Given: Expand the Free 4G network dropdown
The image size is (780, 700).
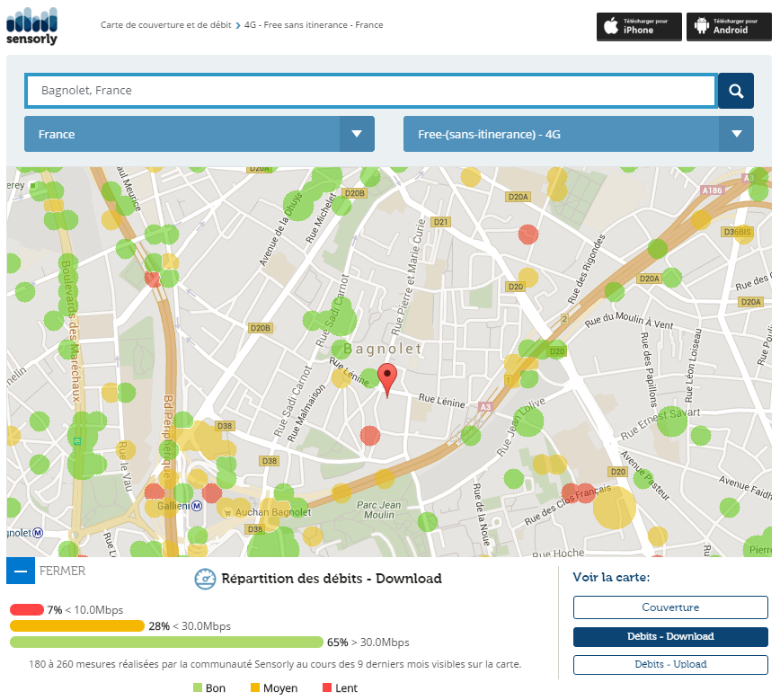Looking at the screenshot, I should [578, 134].
